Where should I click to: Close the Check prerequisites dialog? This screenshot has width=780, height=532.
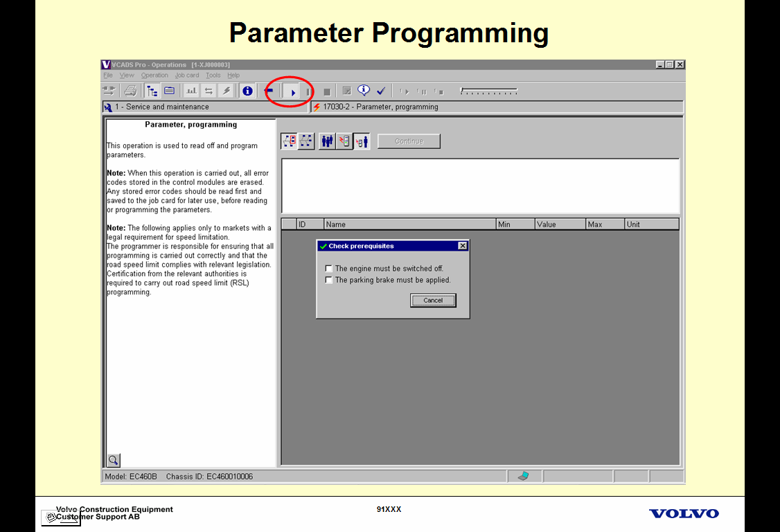point(463,246)
